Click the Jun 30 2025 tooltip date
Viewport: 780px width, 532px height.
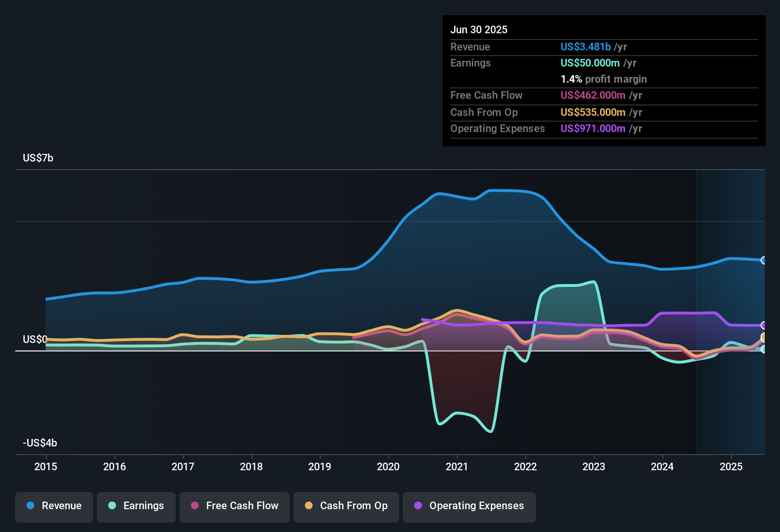pyautogui.click(x=479, y=29)
